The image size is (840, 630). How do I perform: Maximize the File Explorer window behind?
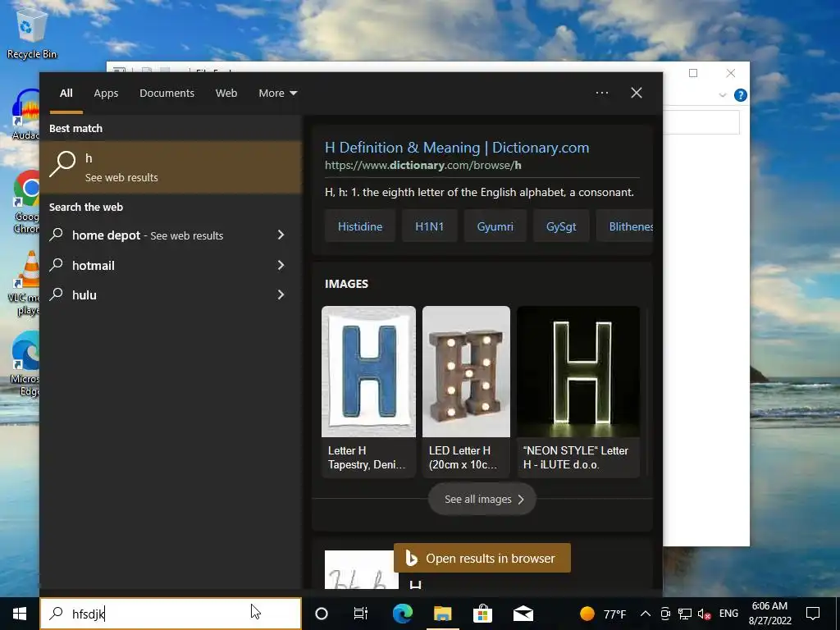(693, 73)
